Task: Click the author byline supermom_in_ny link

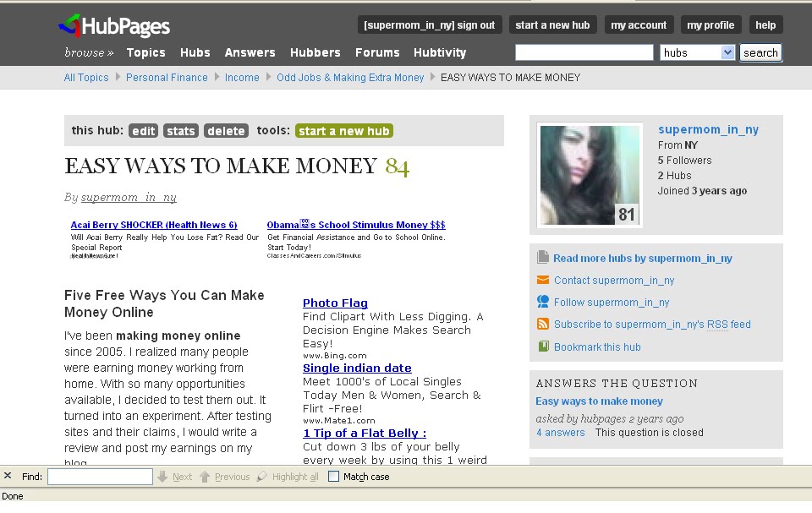Action: 129,197
